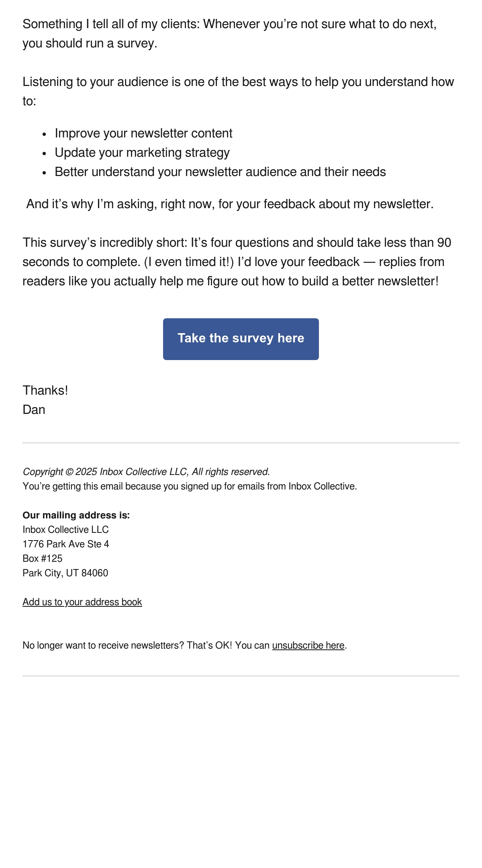482x868 pixels.
Task: Click the Better understand your newsletter audience bullet
Action: (x=220, y=172)
